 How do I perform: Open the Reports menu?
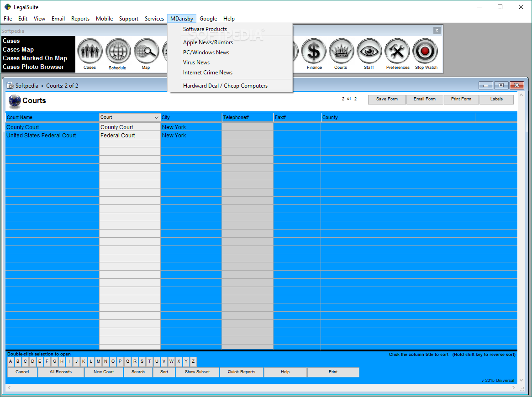[80, 19]
